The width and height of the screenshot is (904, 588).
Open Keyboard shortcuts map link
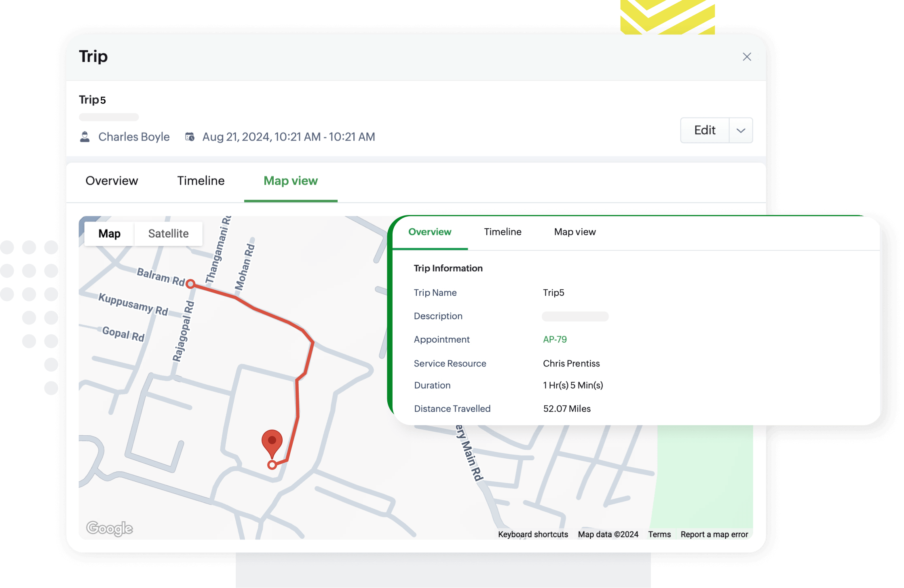click(533, 534)
